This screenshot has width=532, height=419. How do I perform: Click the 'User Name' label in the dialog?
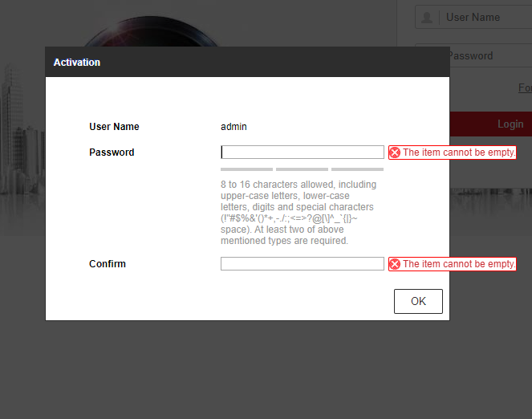[x=114, y=127]
